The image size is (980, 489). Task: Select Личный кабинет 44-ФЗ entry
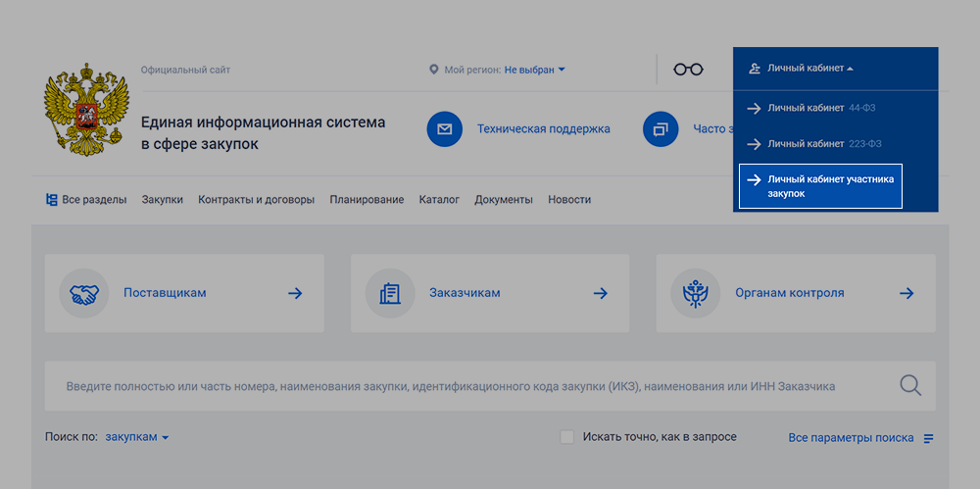[820, 108]
